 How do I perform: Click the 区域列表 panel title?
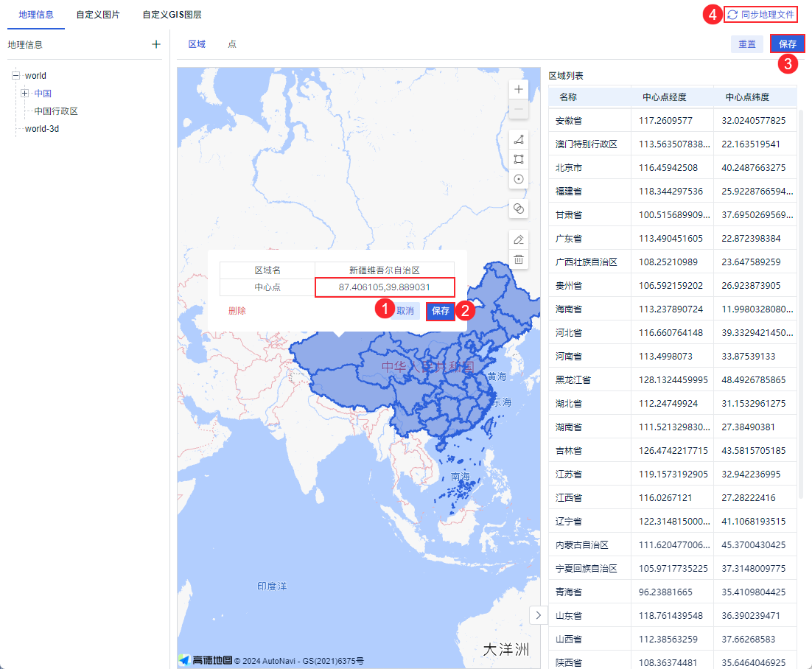[566, 76]
